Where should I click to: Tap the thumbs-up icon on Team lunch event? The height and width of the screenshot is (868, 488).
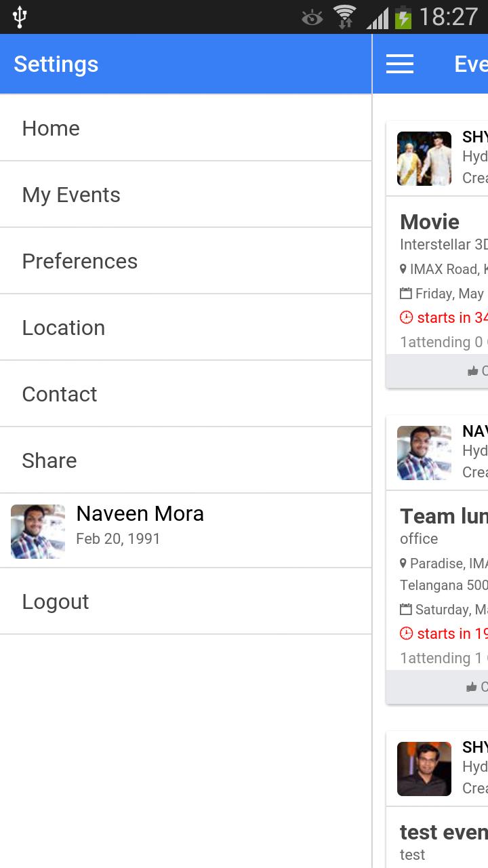[472, 687]
